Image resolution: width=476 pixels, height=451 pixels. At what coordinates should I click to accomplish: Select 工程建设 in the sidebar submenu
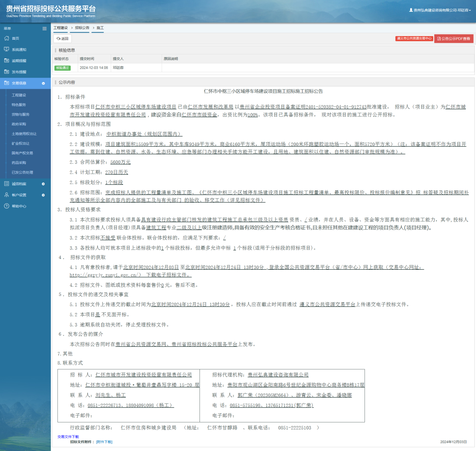(x=19, y=95)
